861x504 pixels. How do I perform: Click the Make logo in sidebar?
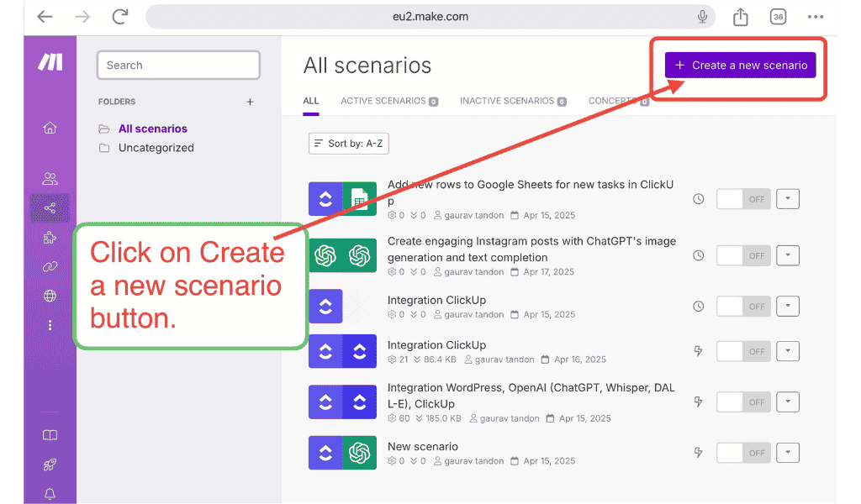pyautogui.click(x=50, y=62)
